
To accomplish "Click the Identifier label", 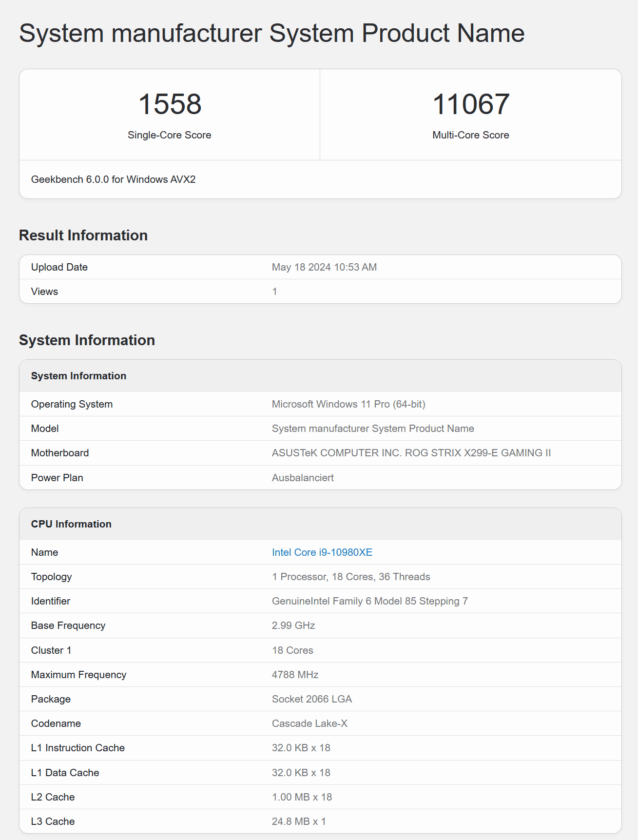I will click(x=51, y=601).
